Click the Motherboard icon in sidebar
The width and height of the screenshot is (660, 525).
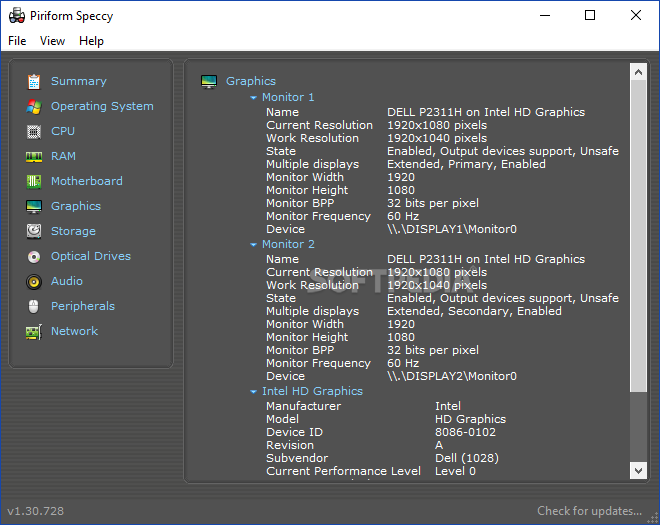pos(34,181)
